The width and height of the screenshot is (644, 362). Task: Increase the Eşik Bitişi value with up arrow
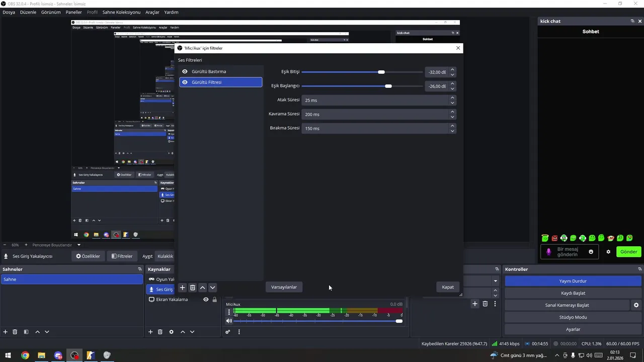(452, 69)
